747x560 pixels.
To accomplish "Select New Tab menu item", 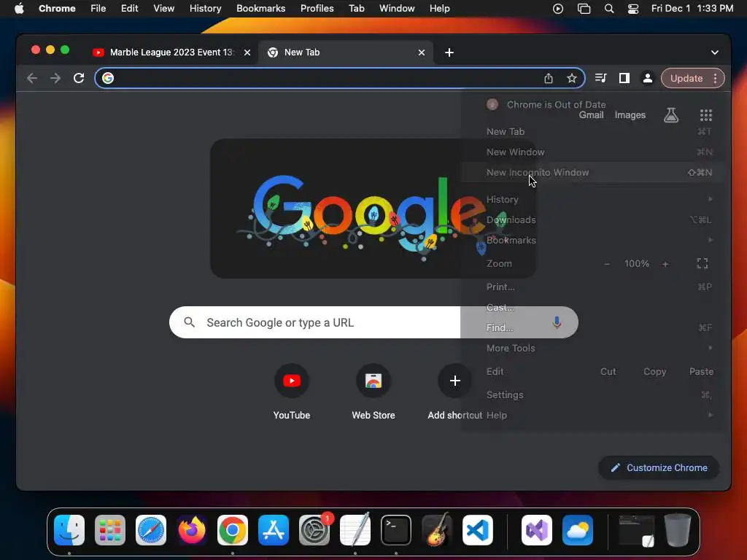I will tap(593, 132).
